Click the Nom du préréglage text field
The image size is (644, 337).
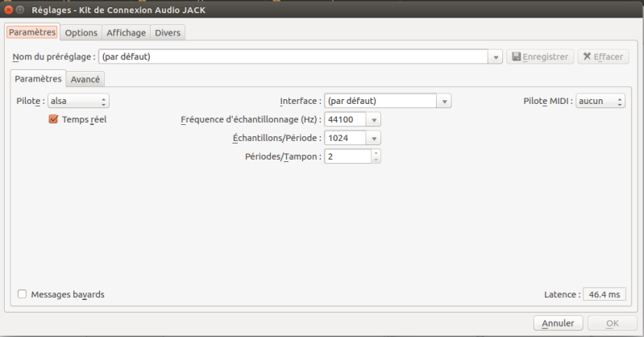point(293,56)
